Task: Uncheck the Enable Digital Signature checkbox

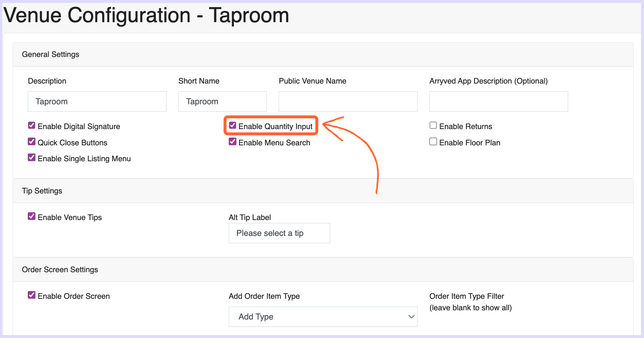Action: point(32,126)
